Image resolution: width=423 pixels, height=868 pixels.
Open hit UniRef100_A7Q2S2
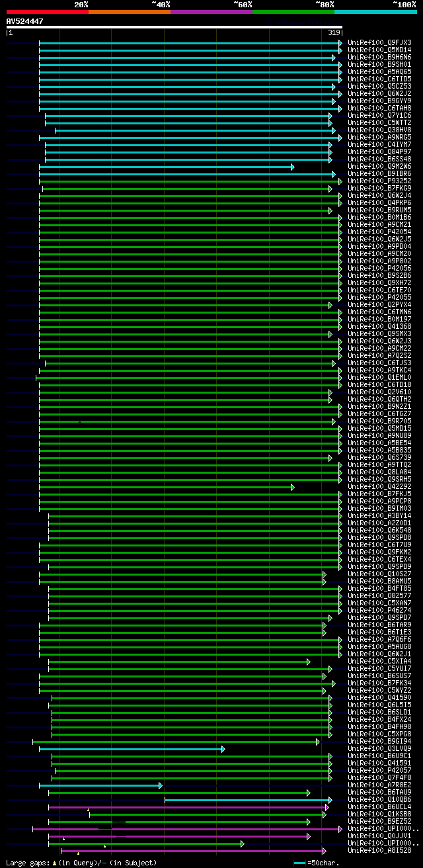(380, 355)
